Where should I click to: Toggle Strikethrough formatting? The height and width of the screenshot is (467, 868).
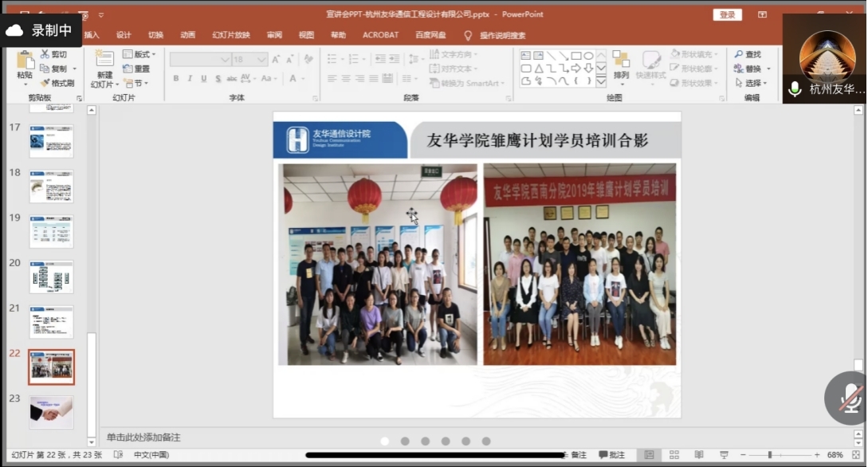(232, 79)
